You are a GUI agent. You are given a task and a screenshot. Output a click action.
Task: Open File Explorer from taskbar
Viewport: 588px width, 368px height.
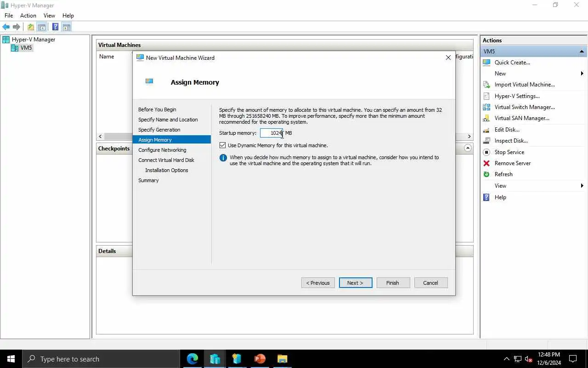coord(282,359)
